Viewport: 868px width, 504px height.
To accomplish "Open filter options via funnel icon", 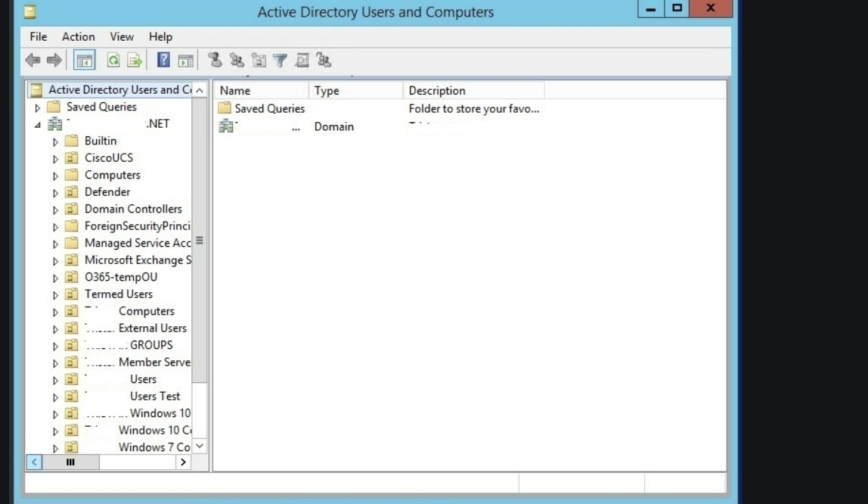I will 280,61.
